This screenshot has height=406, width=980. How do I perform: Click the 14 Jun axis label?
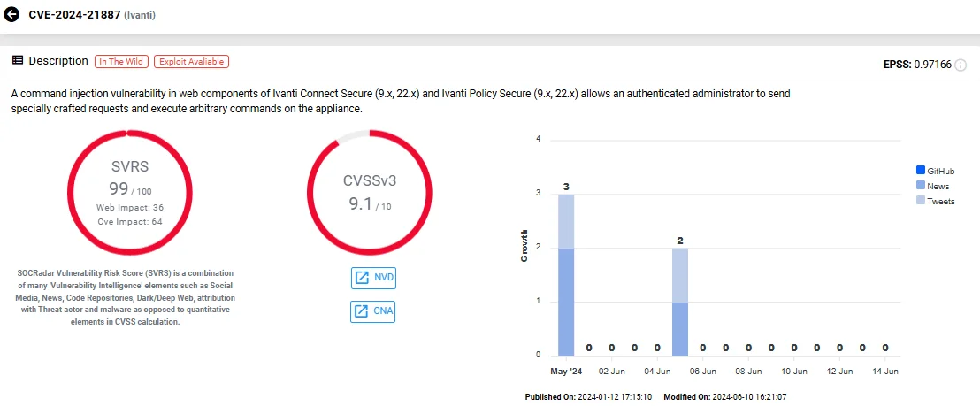pos(885,371)
